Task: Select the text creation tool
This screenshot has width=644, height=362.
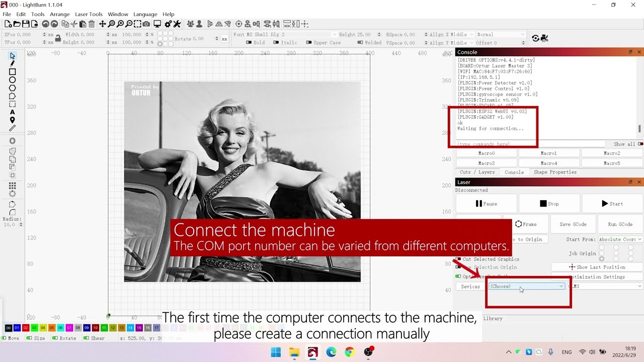Action: pyautogui.click(x=13, y=112)
